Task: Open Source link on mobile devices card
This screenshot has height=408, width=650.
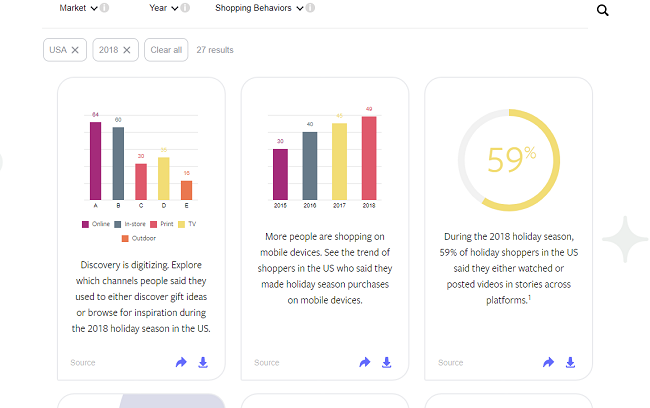Action: [x=267, y=363]
